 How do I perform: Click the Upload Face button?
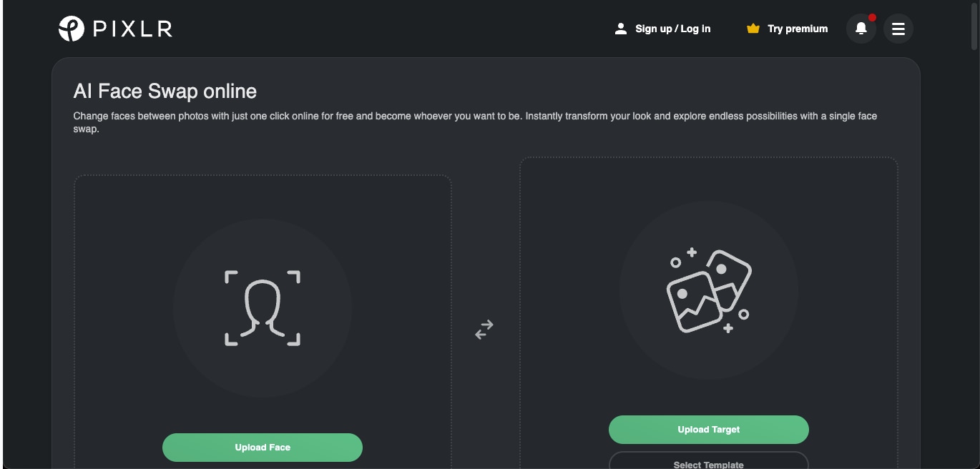pos(263,448)
